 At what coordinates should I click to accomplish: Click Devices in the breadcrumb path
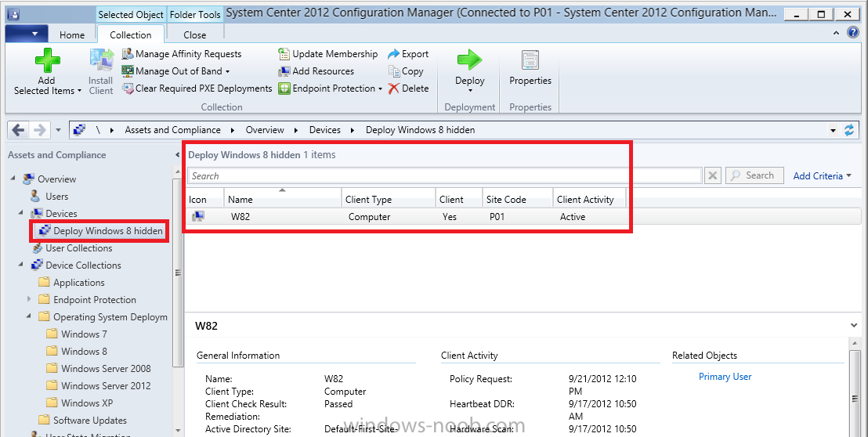(x=325, y=130)
